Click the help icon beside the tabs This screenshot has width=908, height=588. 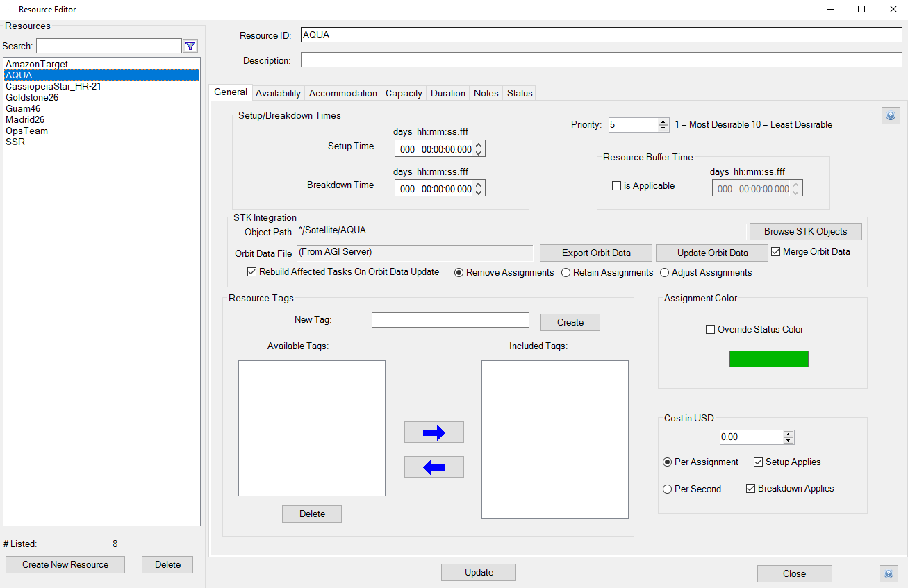coord(891,116)
